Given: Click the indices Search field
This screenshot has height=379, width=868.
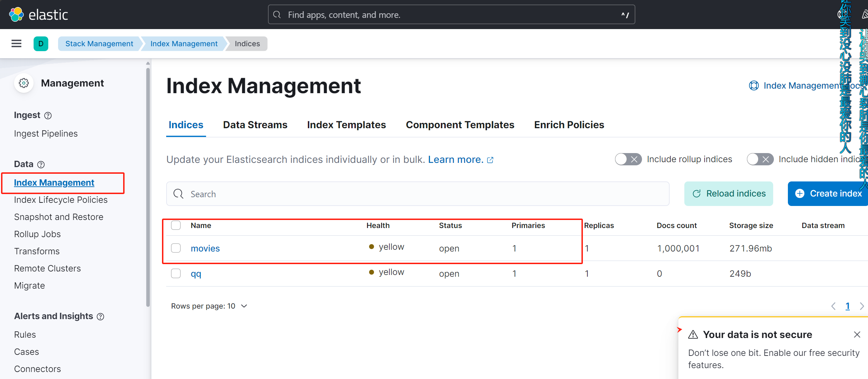Looking at the screenshot, I should pyautogui.click(x=418, y=194).
